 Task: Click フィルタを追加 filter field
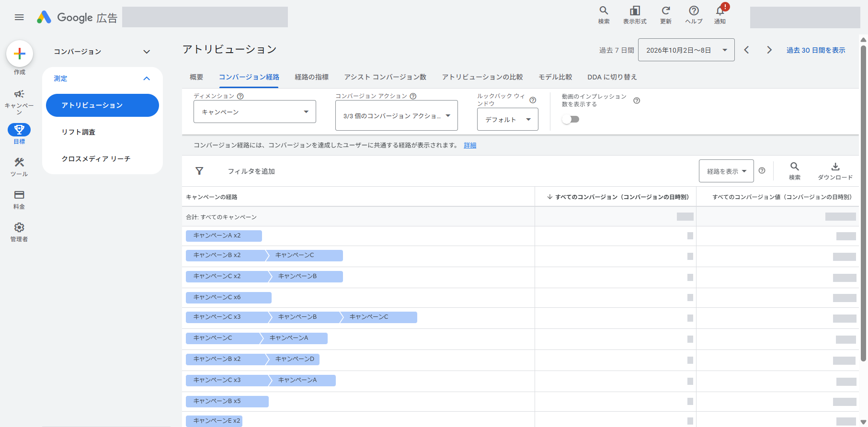[251, 171]
